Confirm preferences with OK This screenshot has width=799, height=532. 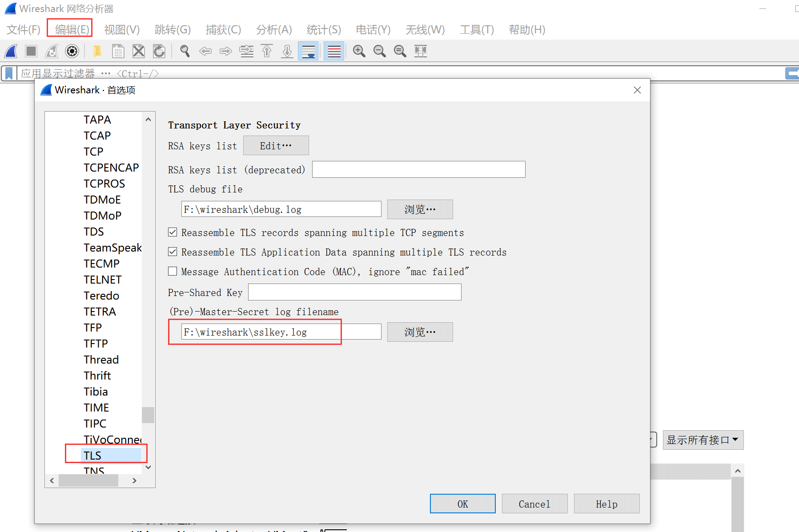[x=463, y=504]
